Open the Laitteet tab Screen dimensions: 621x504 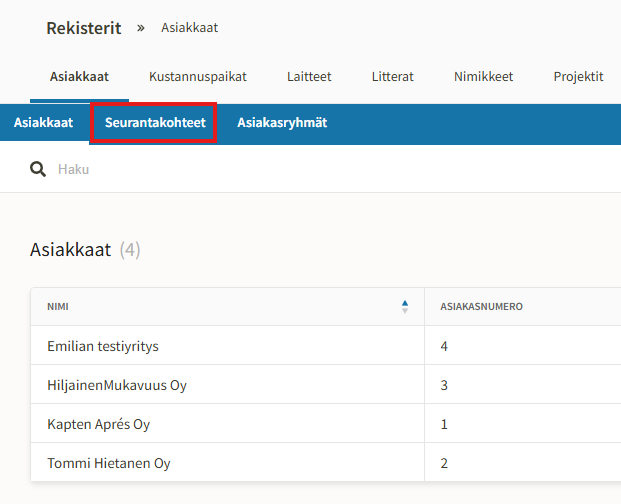(309, 77)
